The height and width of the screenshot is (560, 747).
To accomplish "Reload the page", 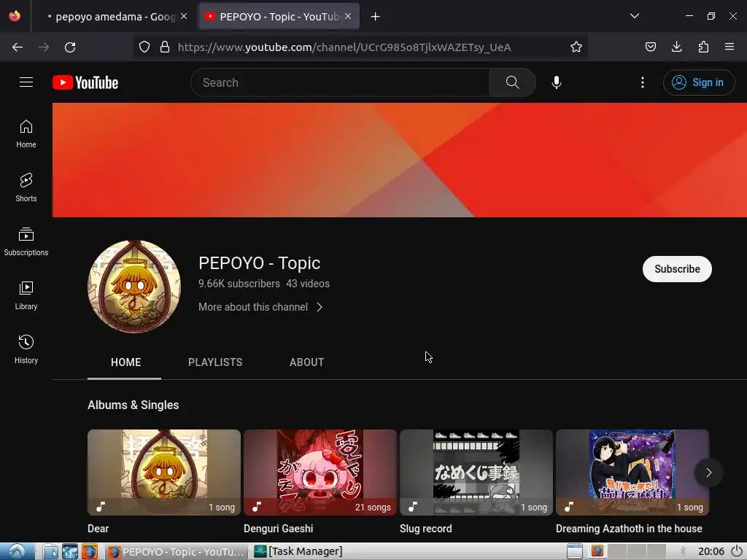I will [x=70, y=47].
